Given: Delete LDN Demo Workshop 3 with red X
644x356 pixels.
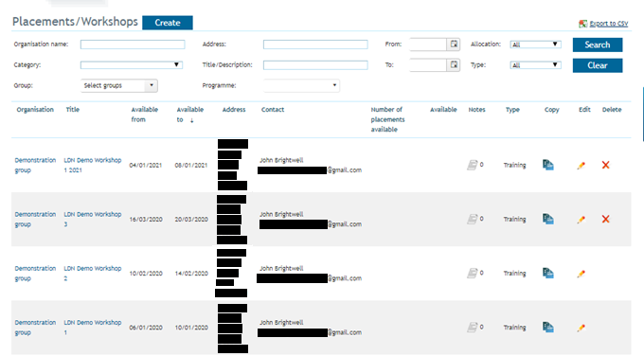Looking at the screenshot, I should 605,220.
